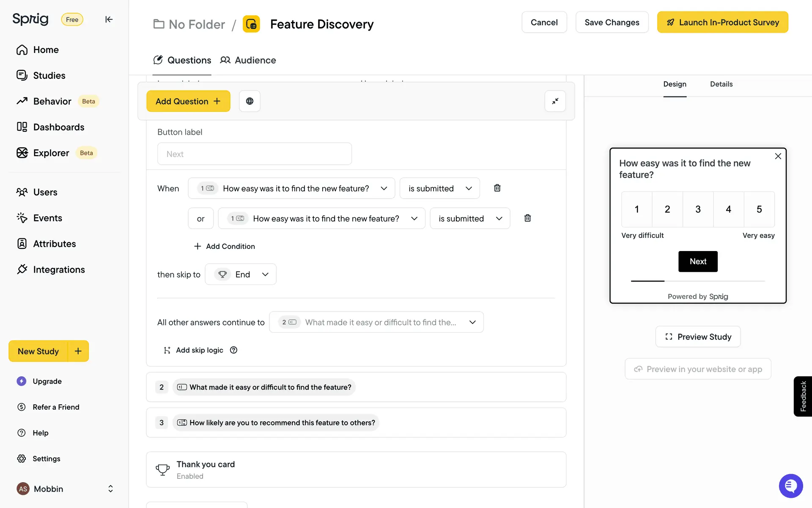Click the skip logic help icon

coord(233,350)
